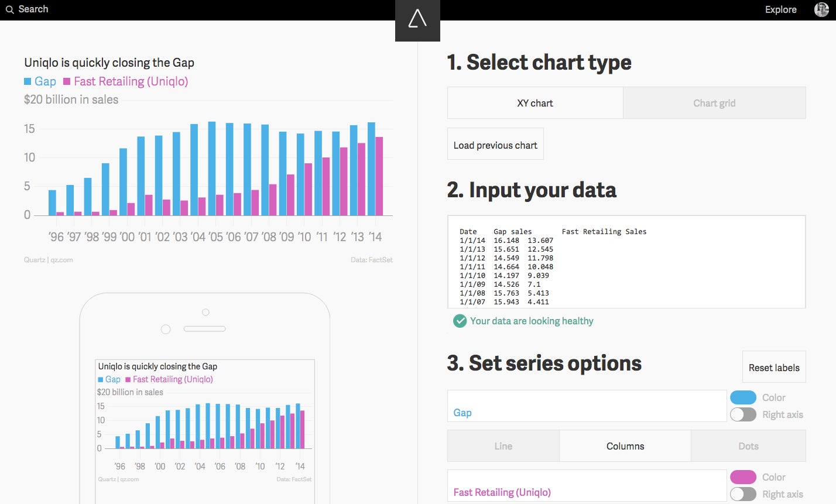Open the pink Color swatch for Fast Retailing

[x=744, y=477]
